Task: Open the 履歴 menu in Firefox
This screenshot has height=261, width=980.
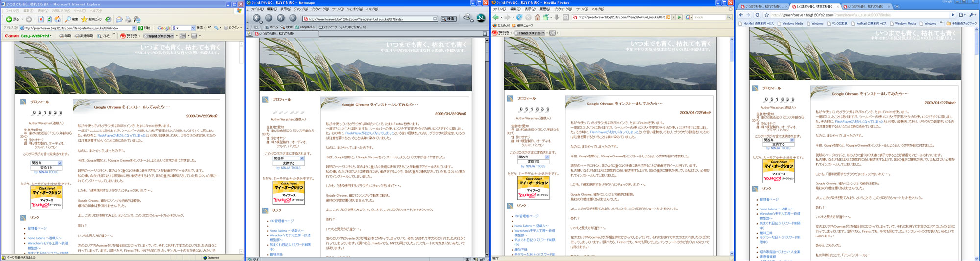Action: click(x=544, y=9)
